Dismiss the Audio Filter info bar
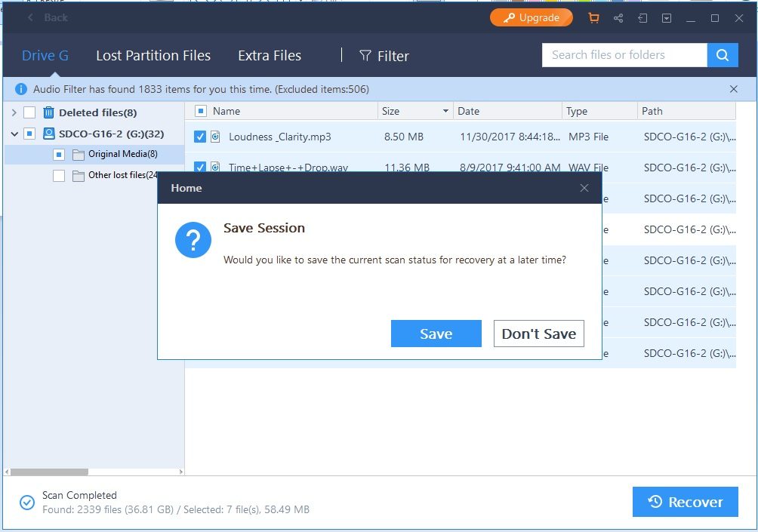The height and width of the screenshot is (532, 758). click(x=733, y=89)
